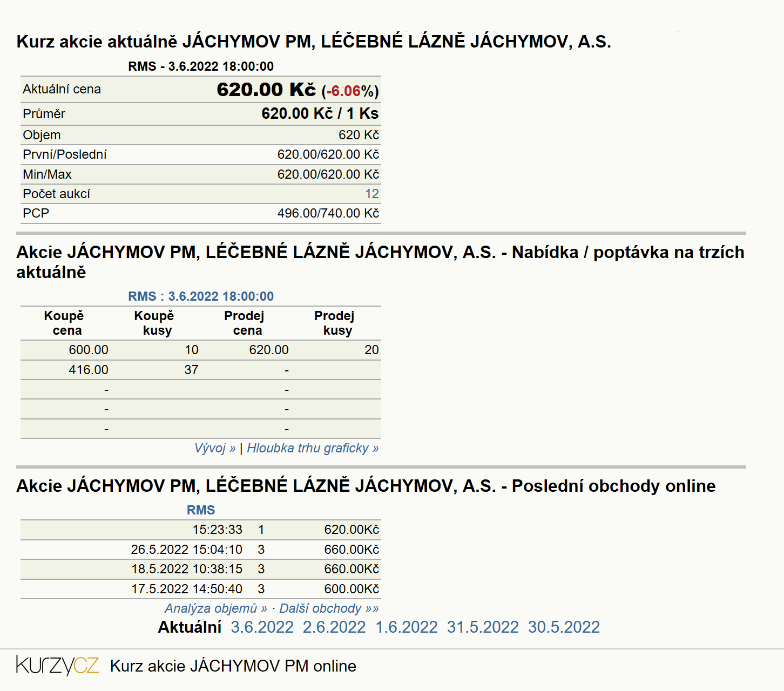The height and width of the screenshot is (691, 784).
Task: Click the current price 620.00 Kč
Action: tap(266, 90)
